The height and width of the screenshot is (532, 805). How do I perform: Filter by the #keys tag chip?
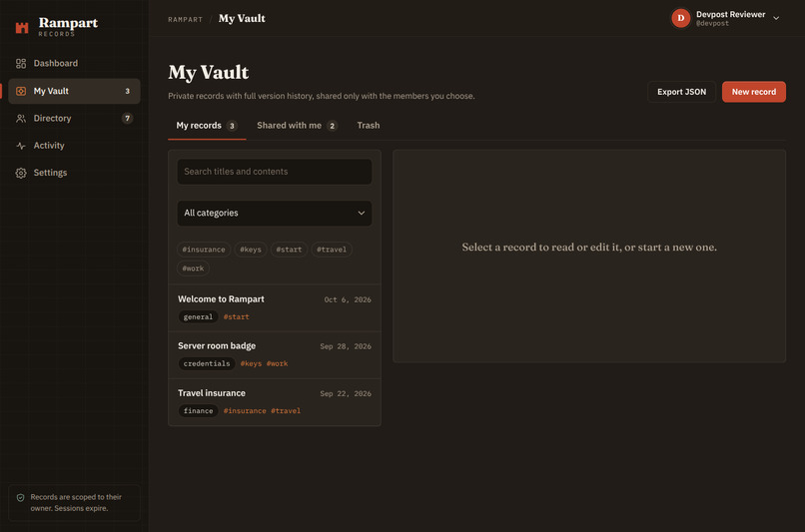point(251,250)
